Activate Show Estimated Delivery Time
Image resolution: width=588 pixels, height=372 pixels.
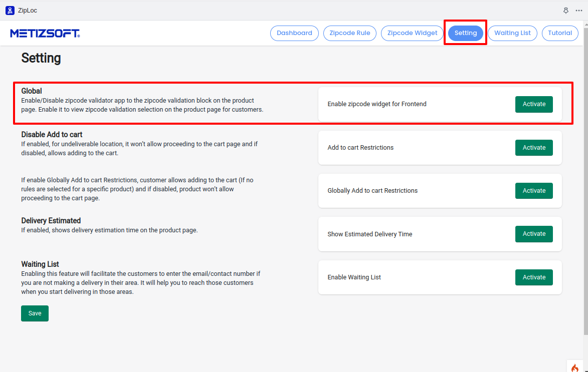pos(534,234)
